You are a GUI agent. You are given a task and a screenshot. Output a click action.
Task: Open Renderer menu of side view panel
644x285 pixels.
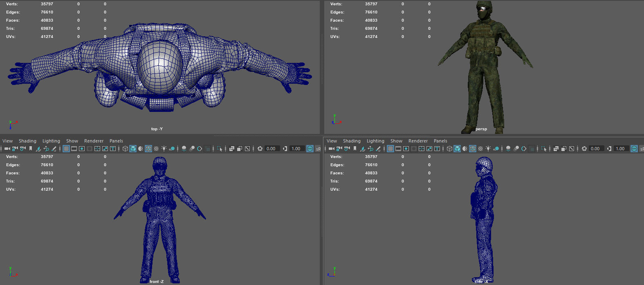click(418, 141)
